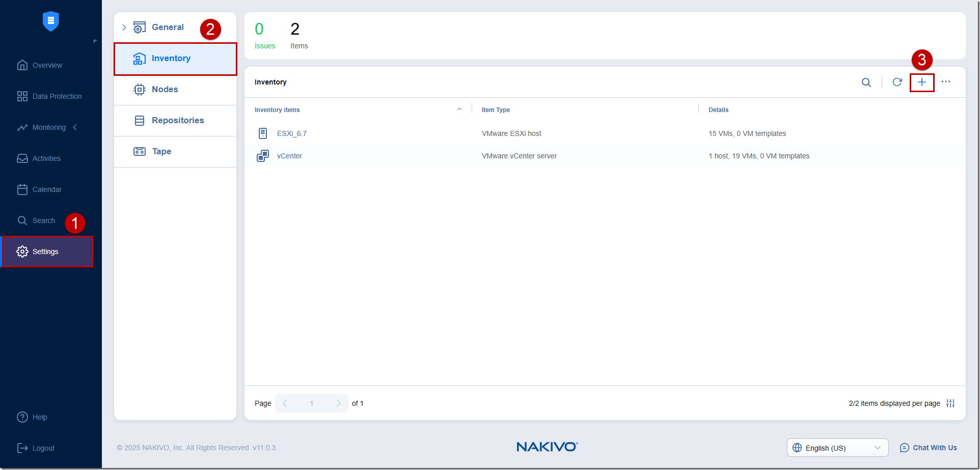
Task: Click the Settings gear icon
Action: [x=22, y=252]
